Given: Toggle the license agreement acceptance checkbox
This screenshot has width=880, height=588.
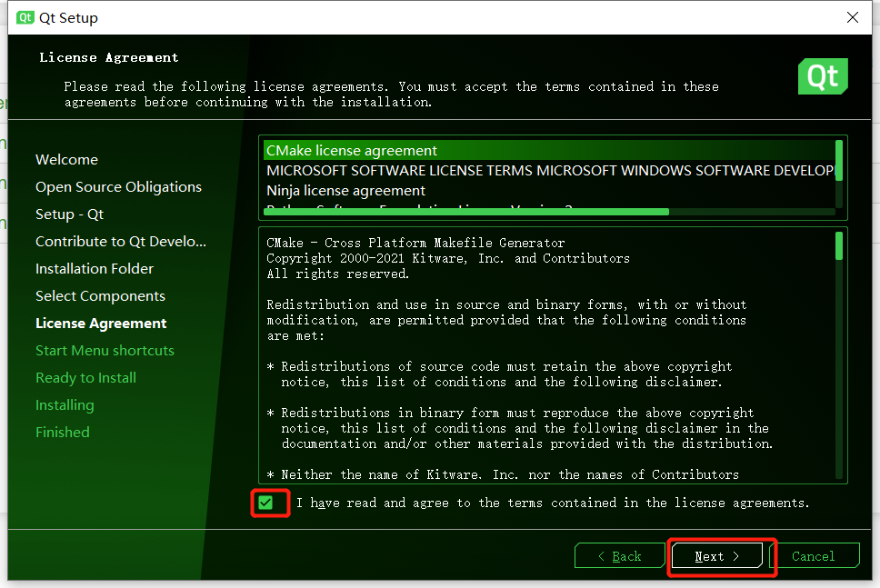Looking at the screenshot, I should tap(265, 503).
